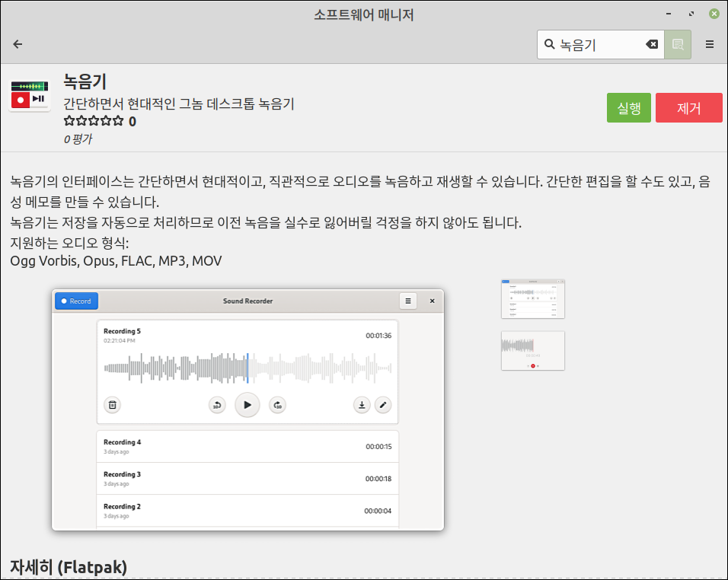
Task: Clear the search field with the x icon
Action: (x=653, y=44)
